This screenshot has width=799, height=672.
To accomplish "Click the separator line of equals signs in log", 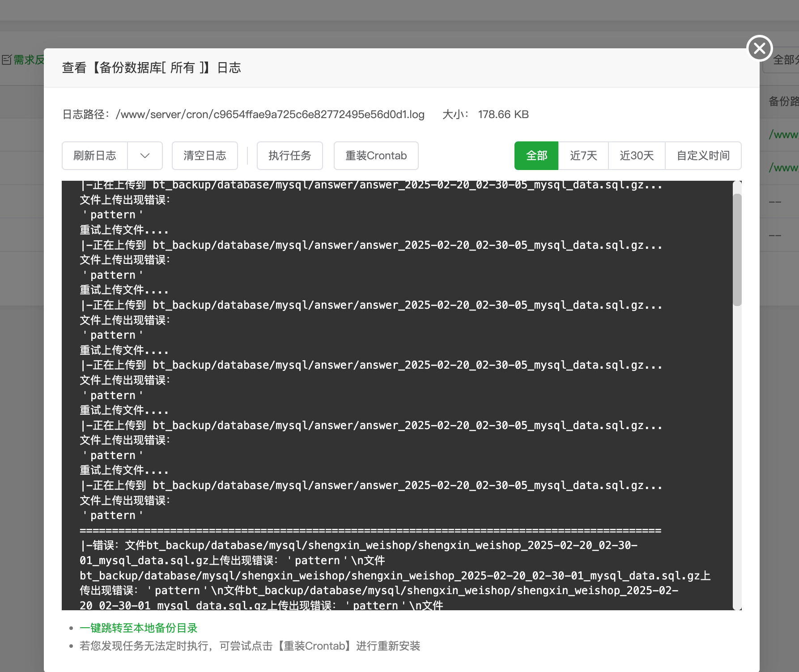I will click(x=370, y=531).
